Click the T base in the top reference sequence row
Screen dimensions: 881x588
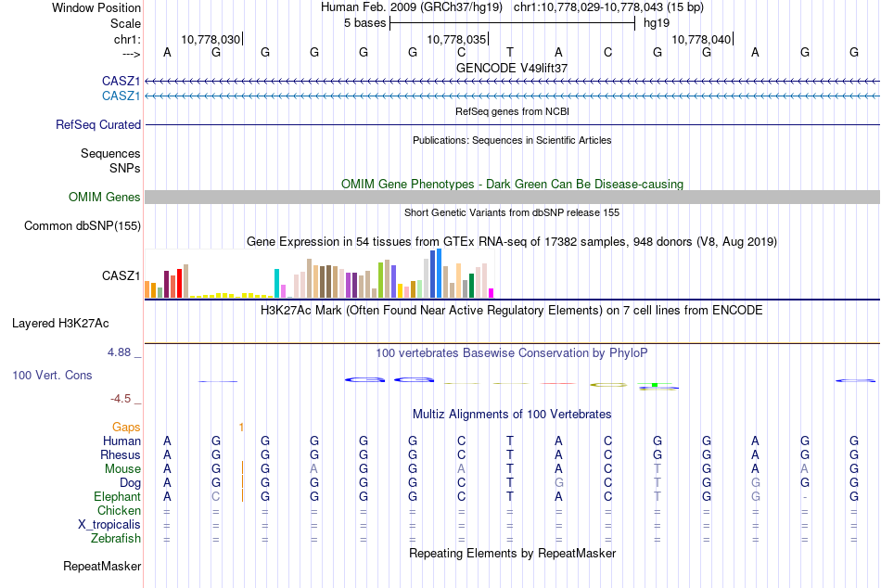pos(510,52)
